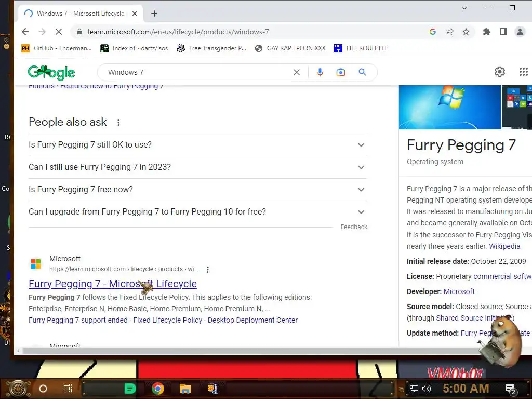Viewport: 532px width, 399px height.
Task: Open the notification center icon
Action: coord(510,389)
